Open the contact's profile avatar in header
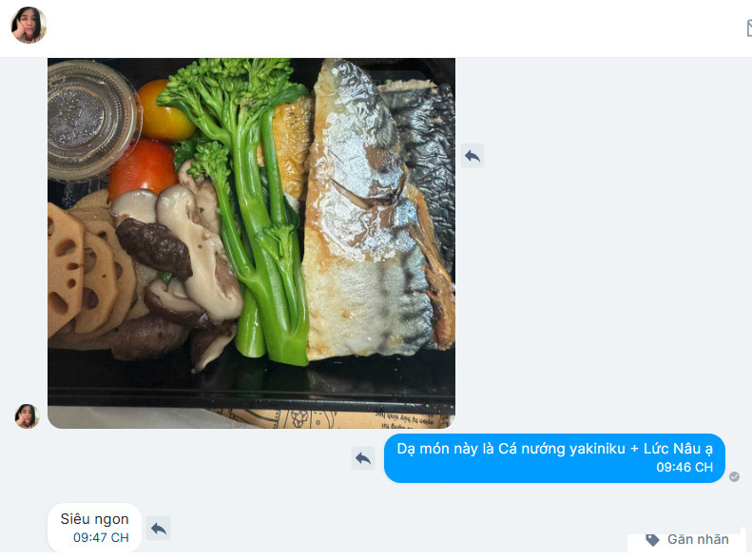 click(29, 26)
